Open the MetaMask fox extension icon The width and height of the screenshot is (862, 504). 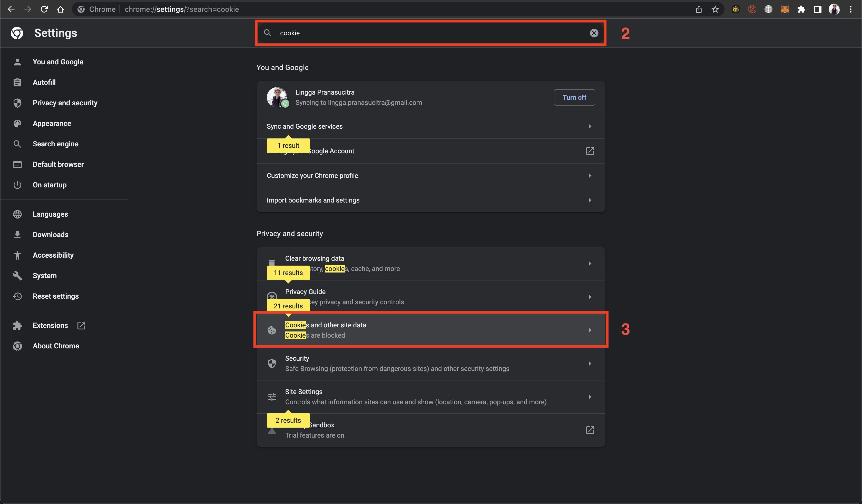pos(785,9)
